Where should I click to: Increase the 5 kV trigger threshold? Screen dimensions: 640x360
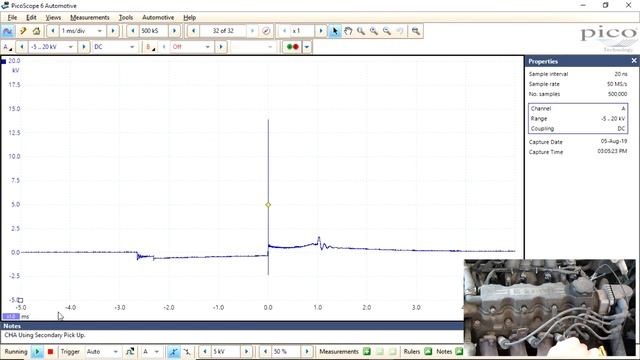[x=246, y=351]
